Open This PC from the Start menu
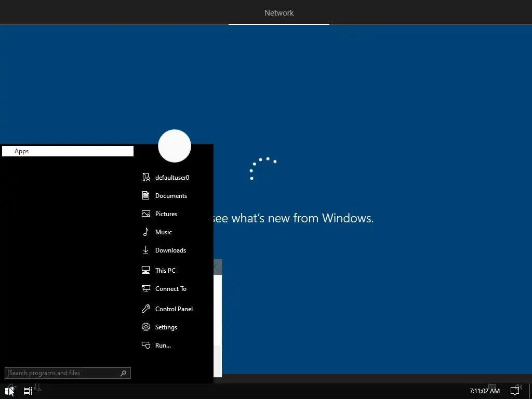 (x=165, y=270)
